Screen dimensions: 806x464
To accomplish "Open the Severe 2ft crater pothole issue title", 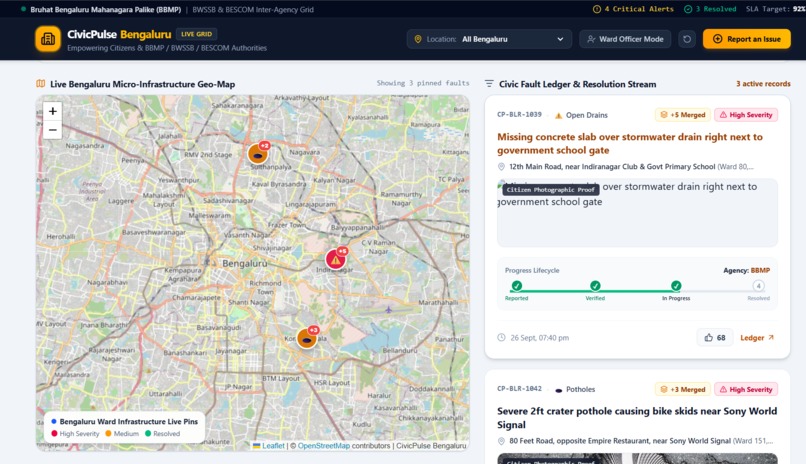I will click(x=637, y=418).
